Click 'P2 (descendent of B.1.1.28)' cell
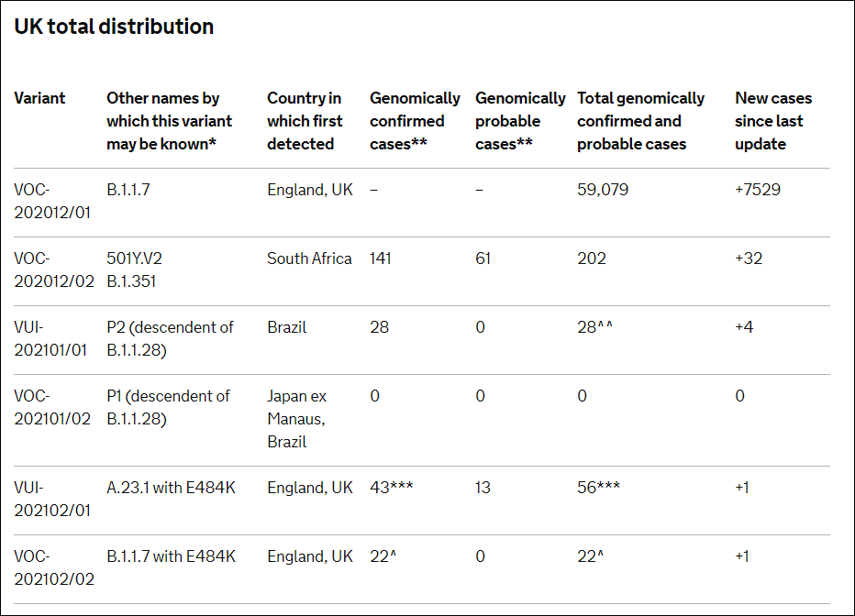 point(170,339)
